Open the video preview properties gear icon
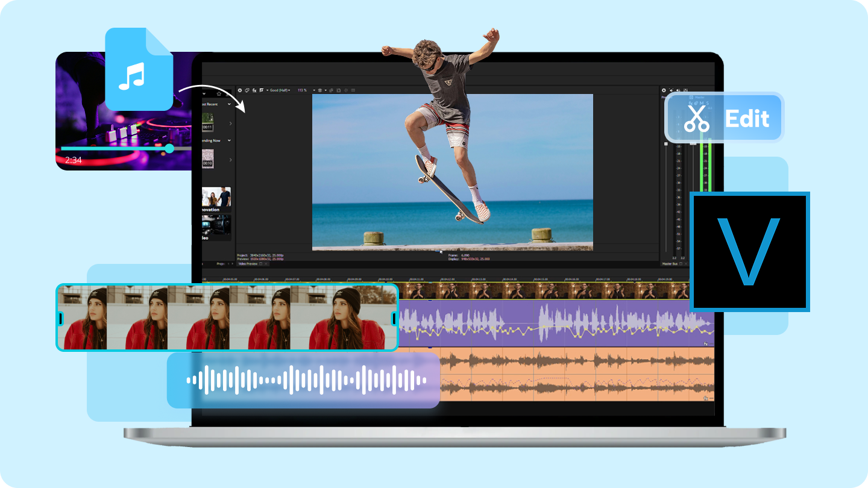The image size is (868, 488). 241,90
